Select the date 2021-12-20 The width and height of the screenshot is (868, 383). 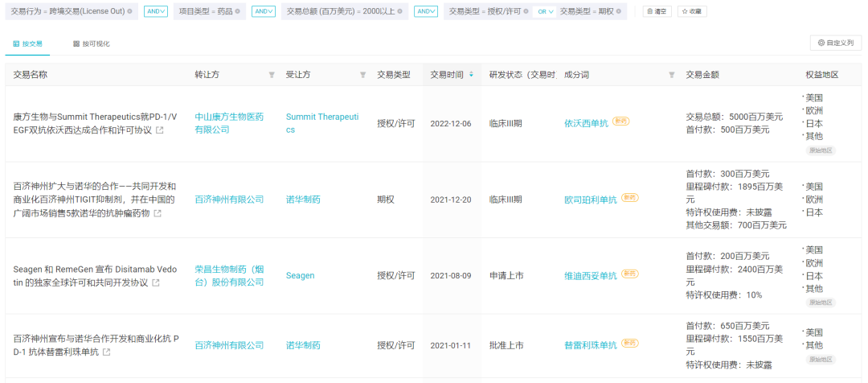coord(451,200)
